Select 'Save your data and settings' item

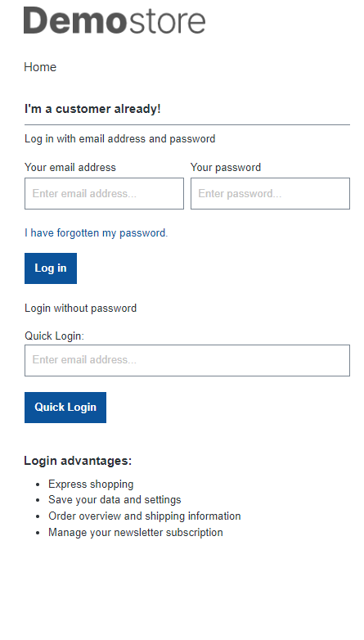(115, 499)
